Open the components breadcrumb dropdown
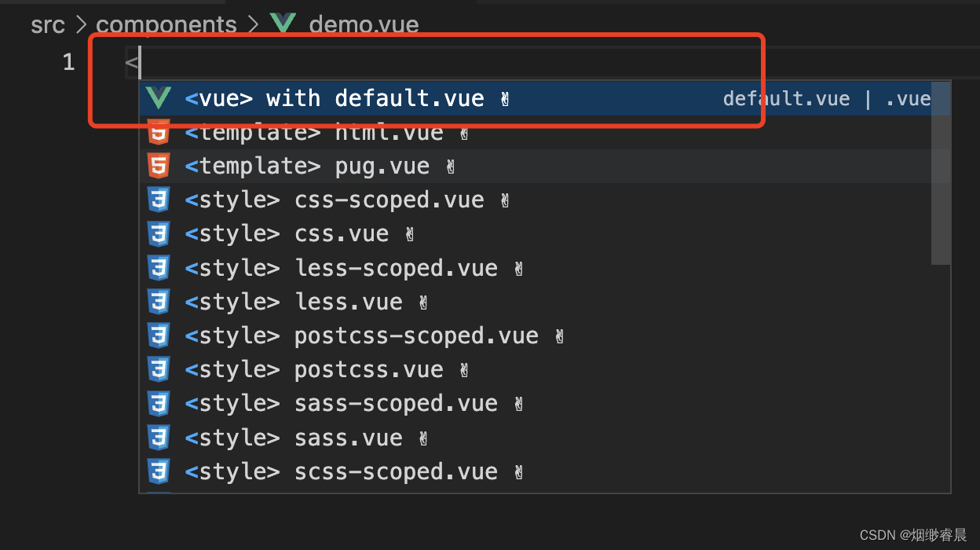Screen dimensions: 980x550 166,24
